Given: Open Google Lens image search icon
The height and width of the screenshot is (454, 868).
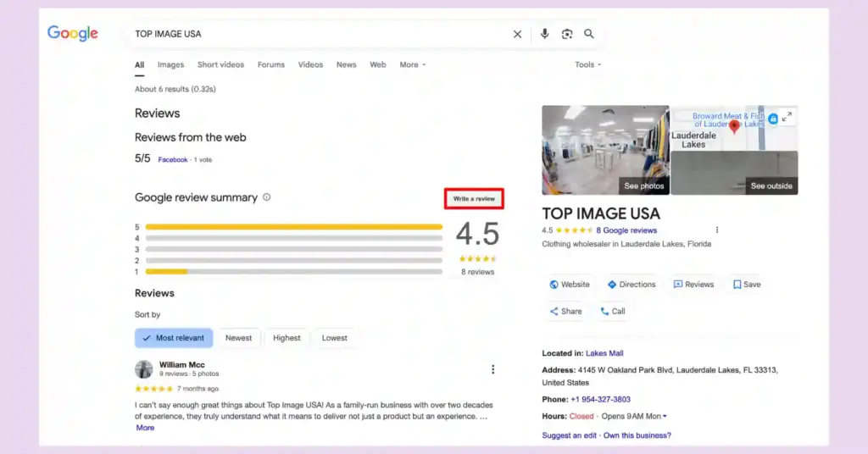Looking at the screenshot, I should (567, 34).
